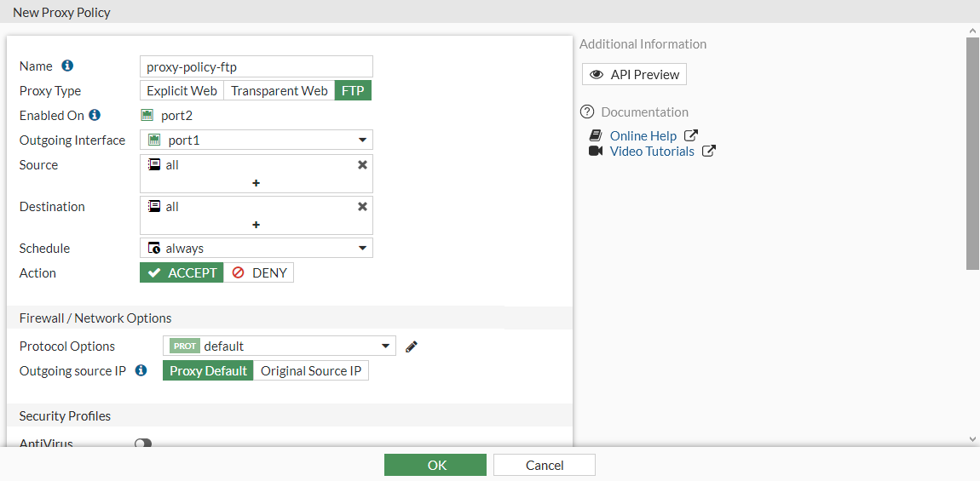
Task: Click the Outgoing source IP info icon
Action: pyautogui.click(x=141, y=370)
